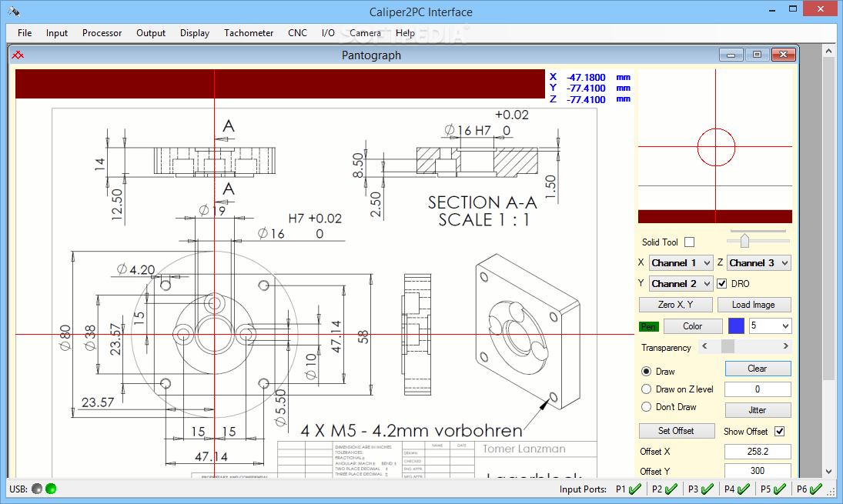Open the I/O menu
Screen dimensions: 843x504
click(x=328, y=33)
